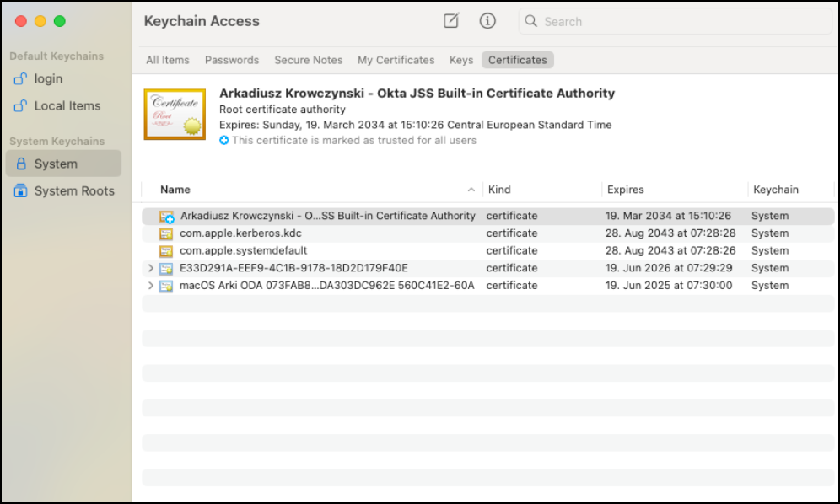
Task: Click the Kind column header
Action: [499, 190]
